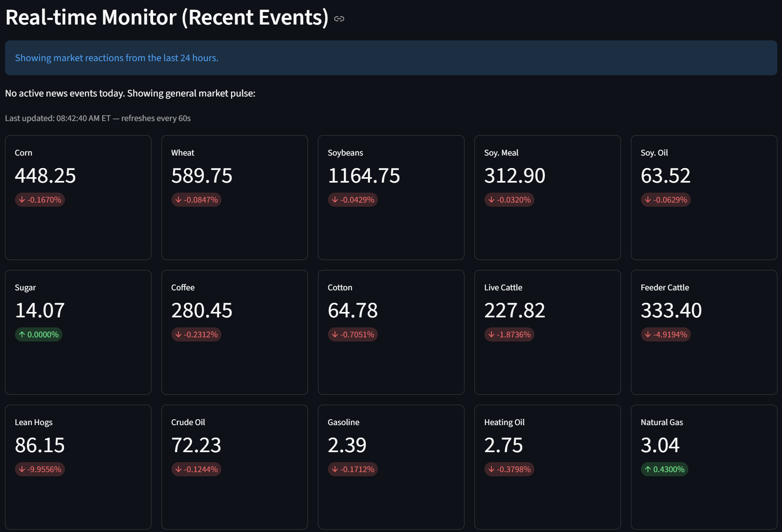Click the green up arrow on Sugar card
Screen dimensions: 782x532
(22, 334)
